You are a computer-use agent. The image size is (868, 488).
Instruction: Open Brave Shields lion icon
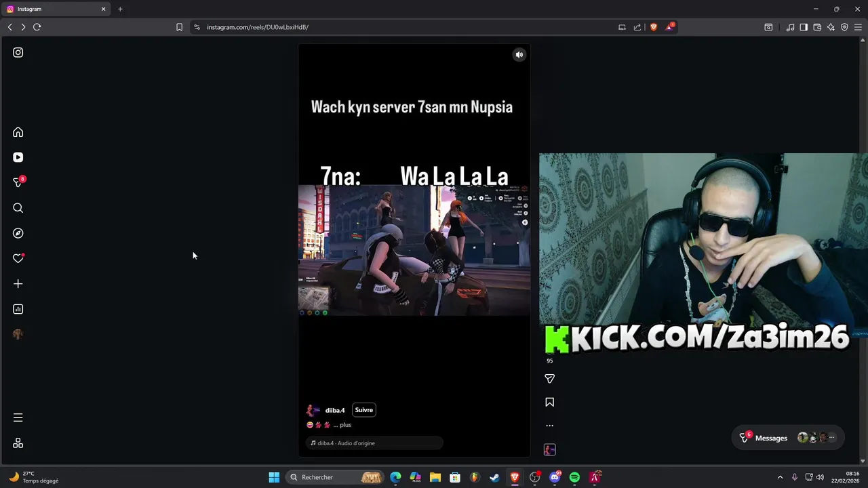[654, 27]
